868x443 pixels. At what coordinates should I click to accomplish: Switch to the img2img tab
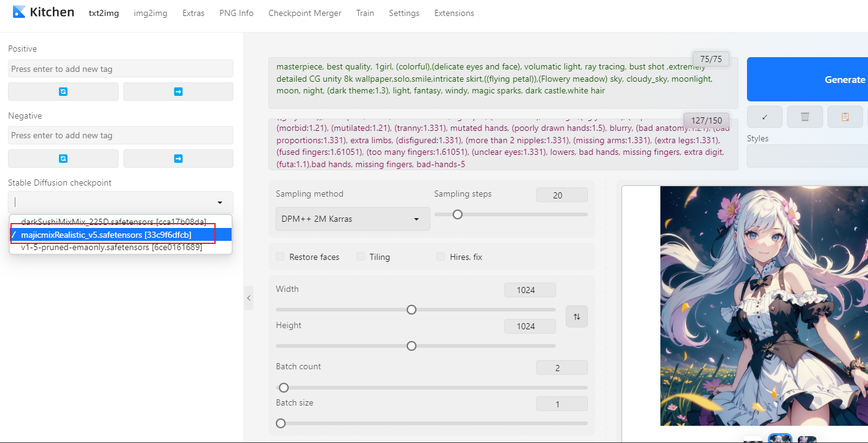(x=151, y=13)
